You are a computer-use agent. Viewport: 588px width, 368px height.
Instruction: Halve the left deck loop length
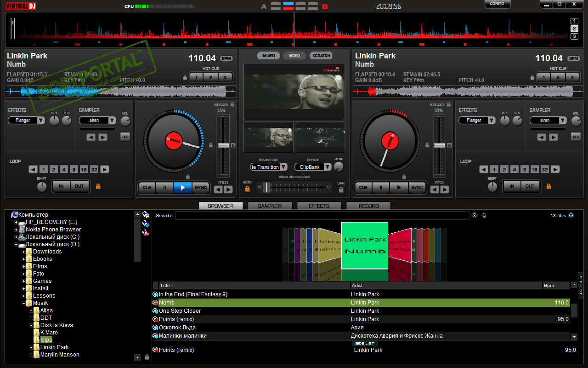[x=33, y=169]
